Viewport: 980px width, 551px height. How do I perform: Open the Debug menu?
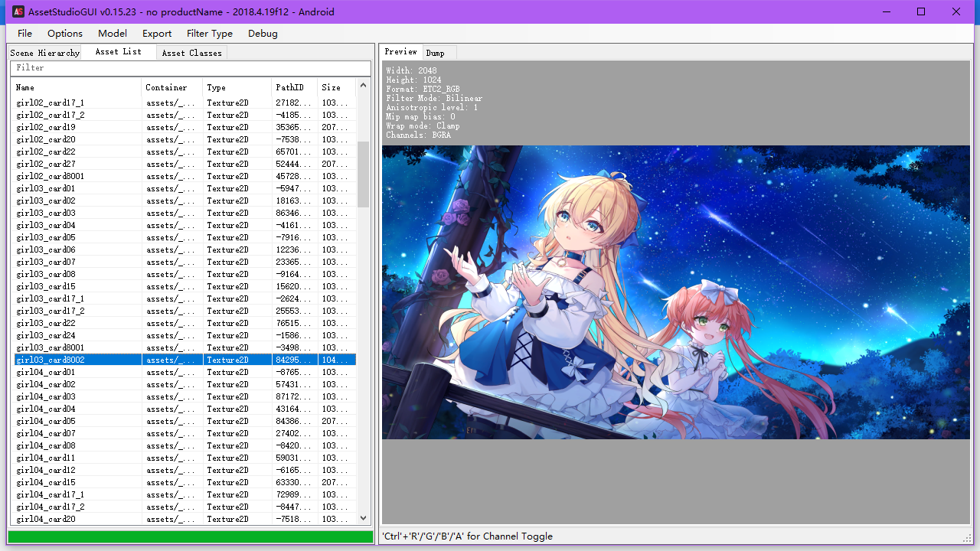pyautogui.click(x=263, y=33)
